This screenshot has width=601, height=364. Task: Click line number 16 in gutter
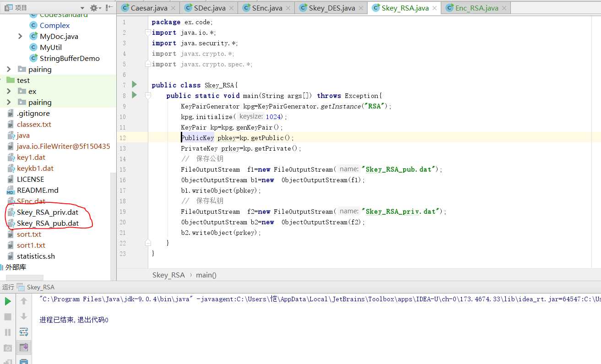click(x=123, y=180)
